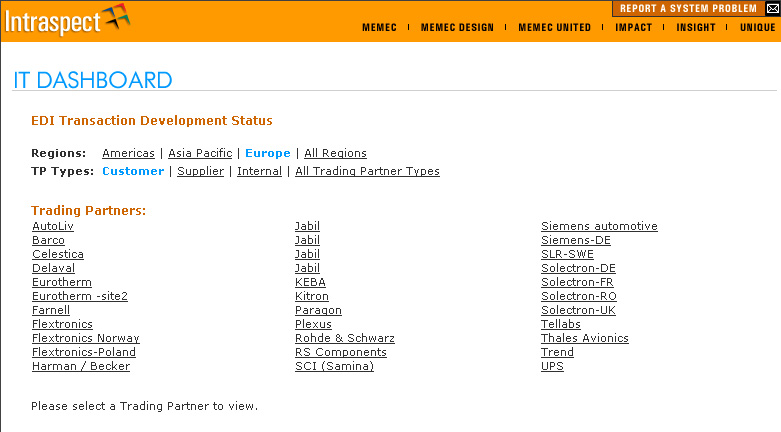Open Solectron-FR link

577,282
